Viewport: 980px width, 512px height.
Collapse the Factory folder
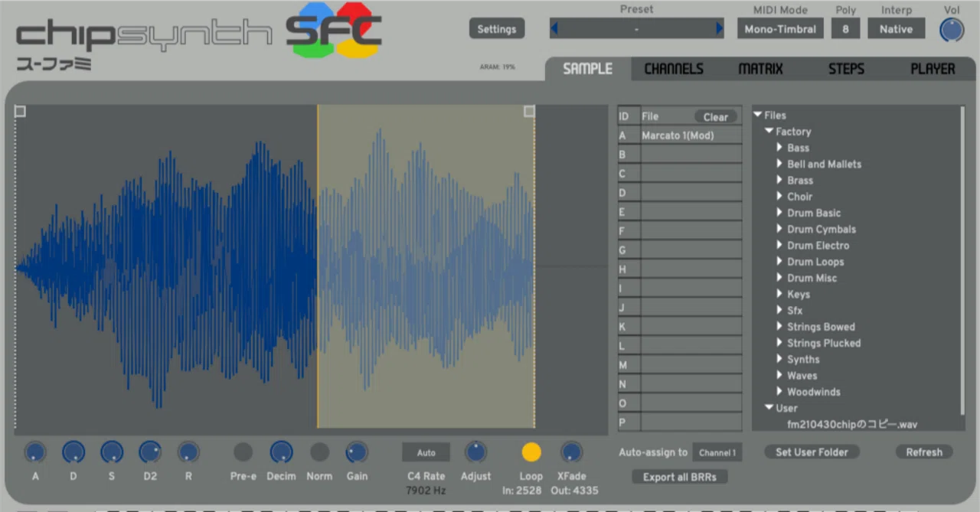click(769, 132)
